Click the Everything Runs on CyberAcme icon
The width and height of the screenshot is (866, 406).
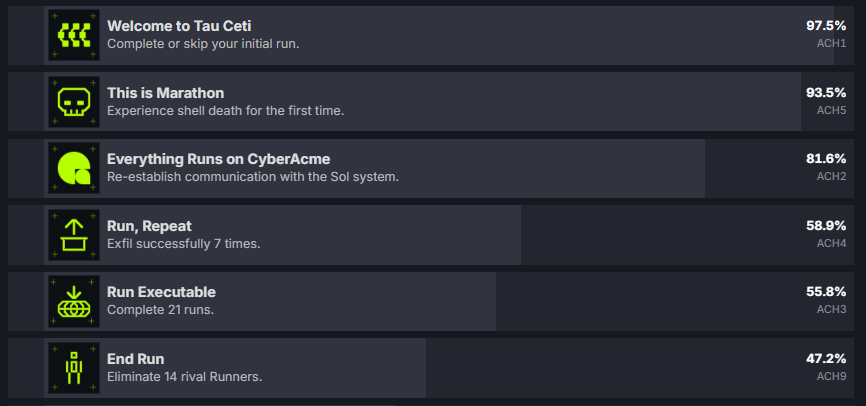(x=74, y=168)
